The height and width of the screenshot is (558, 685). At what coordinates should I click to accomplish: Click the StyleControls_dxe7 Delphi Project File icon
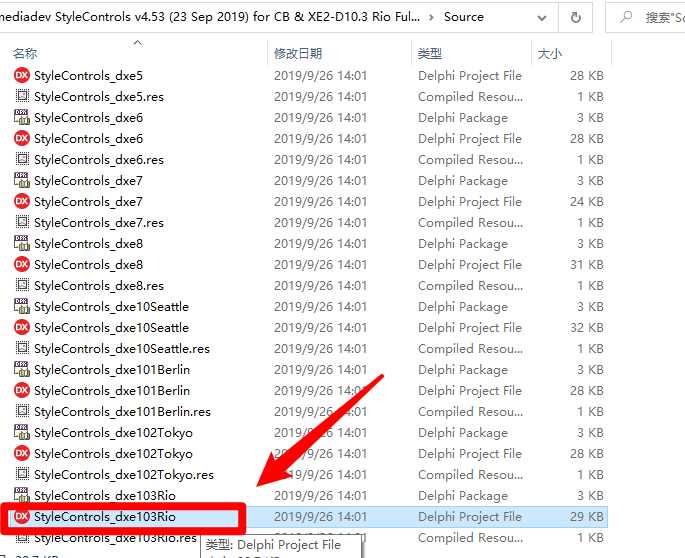point(22,201)
